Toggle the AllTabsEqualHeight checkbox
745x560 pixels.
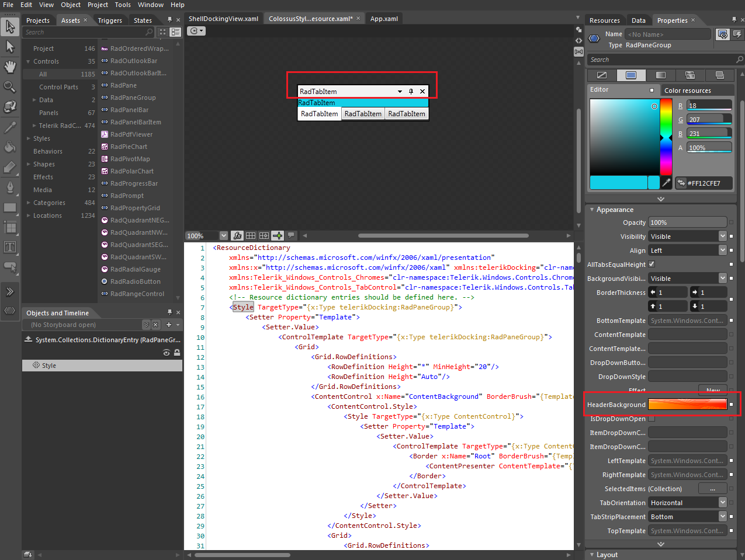(652, 264)
